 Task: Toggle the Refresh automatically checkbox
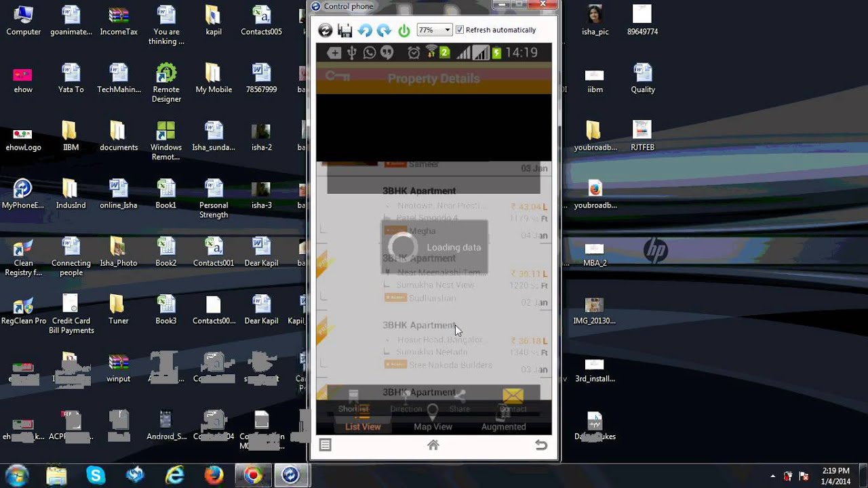[460, 30]
